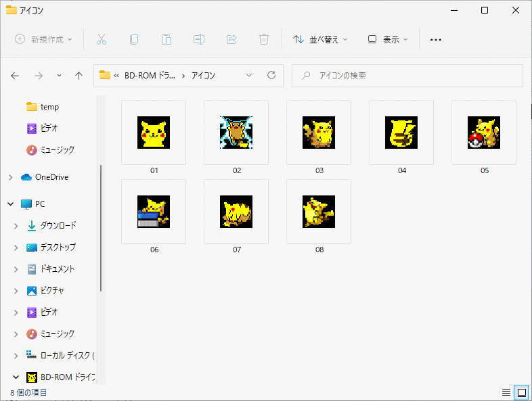Click the アイコンの検索 search field
Image resolution: width=532 pixels, height=401 pixels.
pyautogui.click(x=407, y=76)
